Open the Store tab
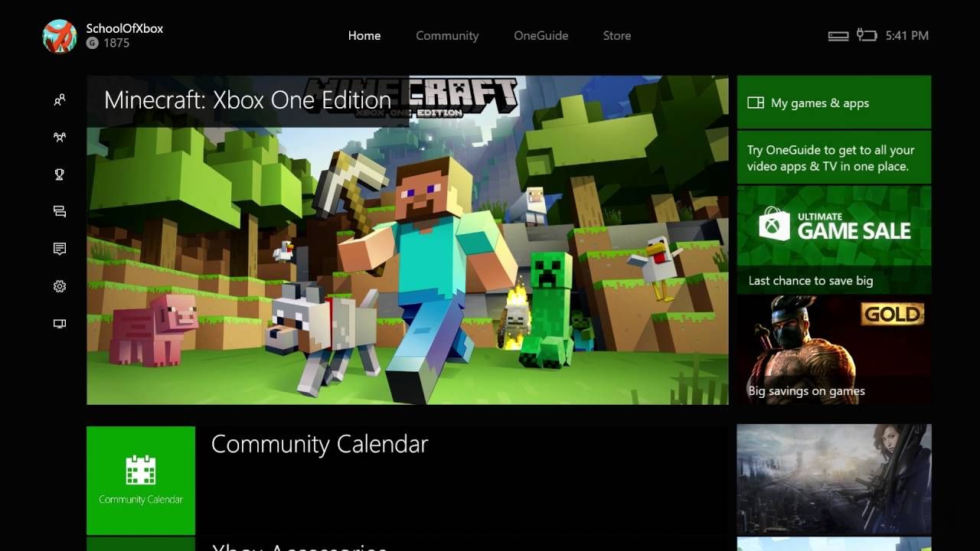This screenshot has height=551, width=980. pyautogui.click(x=617, y=36)
